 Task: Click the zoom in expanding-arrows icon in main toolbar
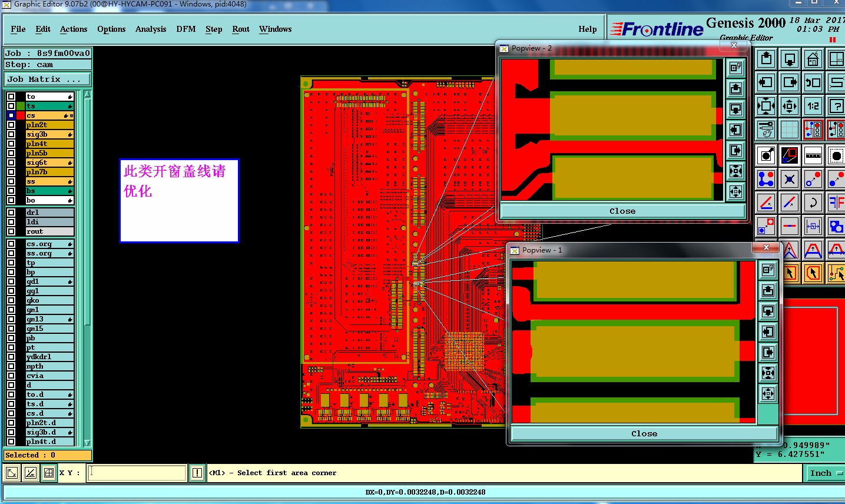coord(766,106)
